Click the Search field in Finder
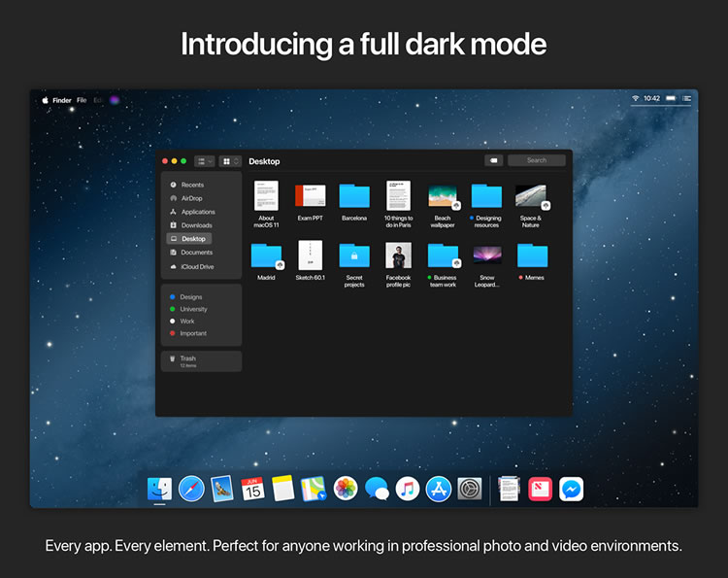Screen dimensions: 728x578 click(x=536, y=160)
